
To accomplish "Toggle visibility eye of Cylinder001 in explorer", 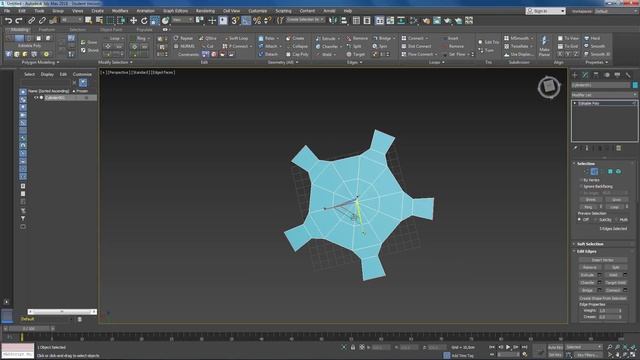I will 36,98.
